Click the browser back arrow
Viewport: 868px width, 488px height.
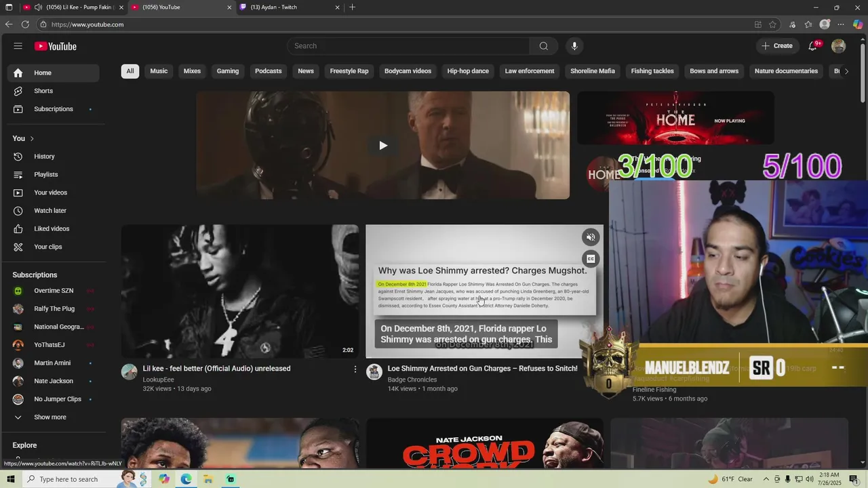tap(9, 24)
